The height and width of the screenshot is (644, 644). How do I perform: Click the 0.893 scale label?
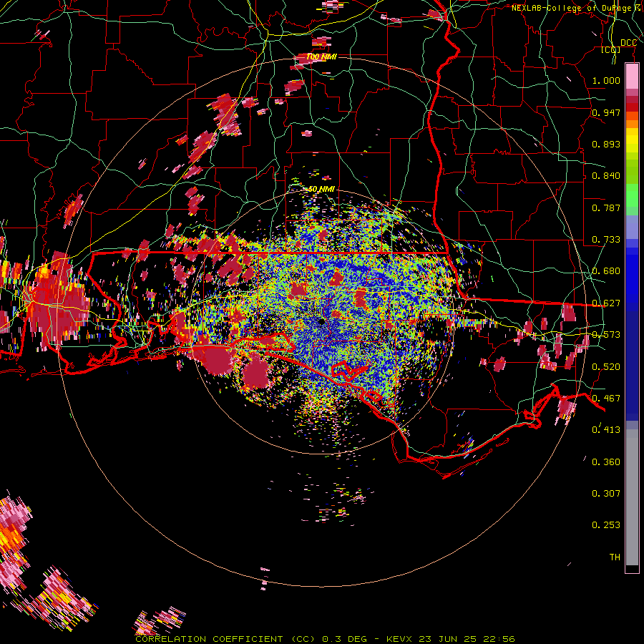pos(606,144)
